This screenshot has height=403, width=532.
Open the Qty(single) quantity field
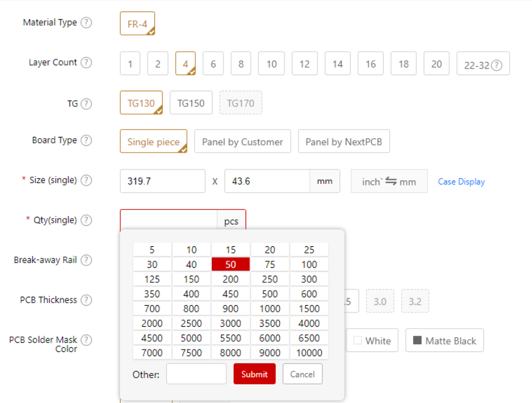168,220
